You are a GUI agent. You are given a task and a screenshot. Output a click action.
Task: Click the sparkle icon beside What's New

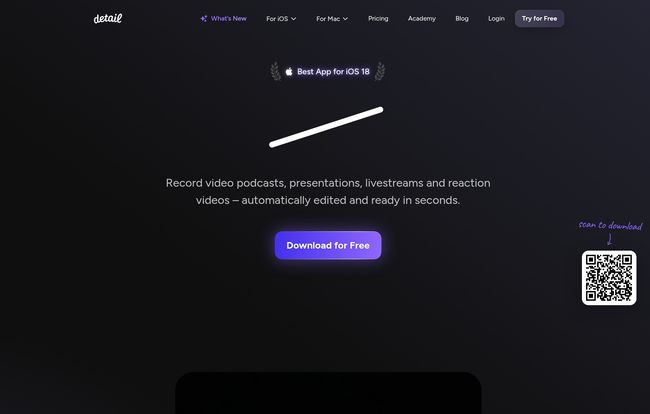[204, 19]
